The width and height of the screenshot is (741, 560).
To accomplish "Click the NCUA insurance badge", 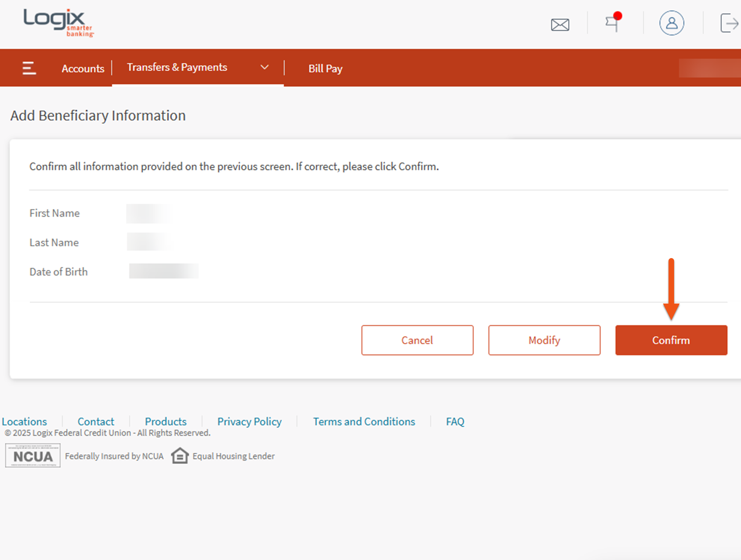I will [33, 455].
